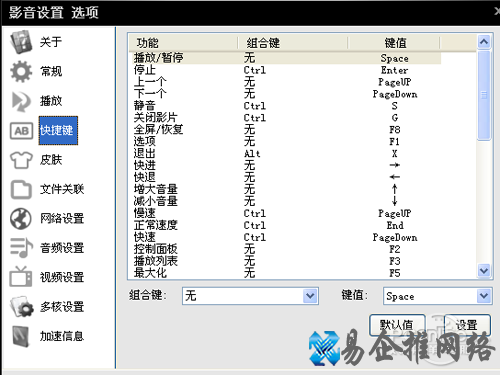Open 多核设置 page
This screenshot has width=500, height=375.
tap(62, 307)
